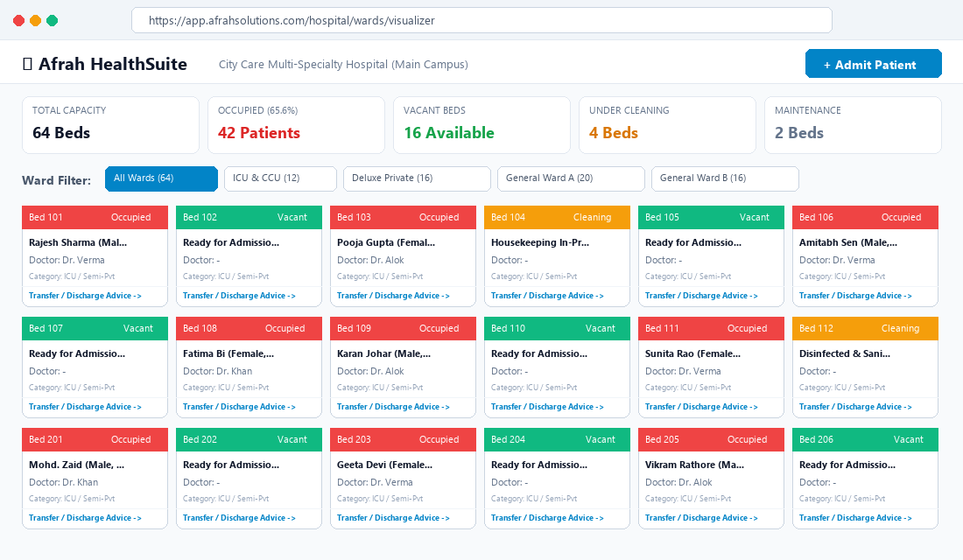963x560 pixels.
Task: Follow Bed 106 Transfer / Discharge Advice link
Action: click(855, 296)
